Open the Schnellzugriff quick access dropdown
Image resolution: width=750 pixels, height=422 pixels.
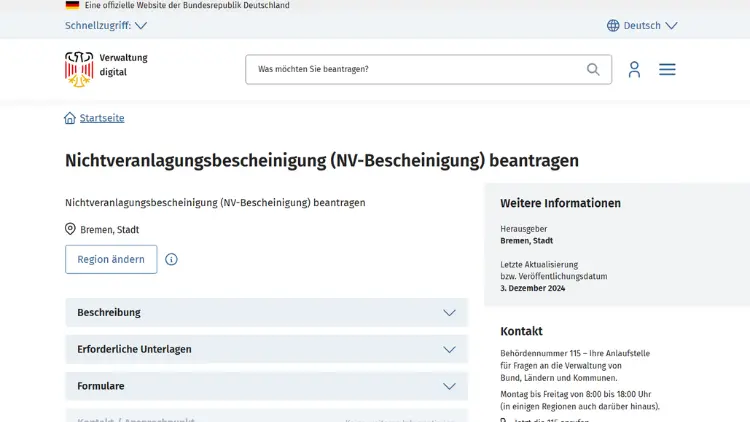tap(106, 25)
